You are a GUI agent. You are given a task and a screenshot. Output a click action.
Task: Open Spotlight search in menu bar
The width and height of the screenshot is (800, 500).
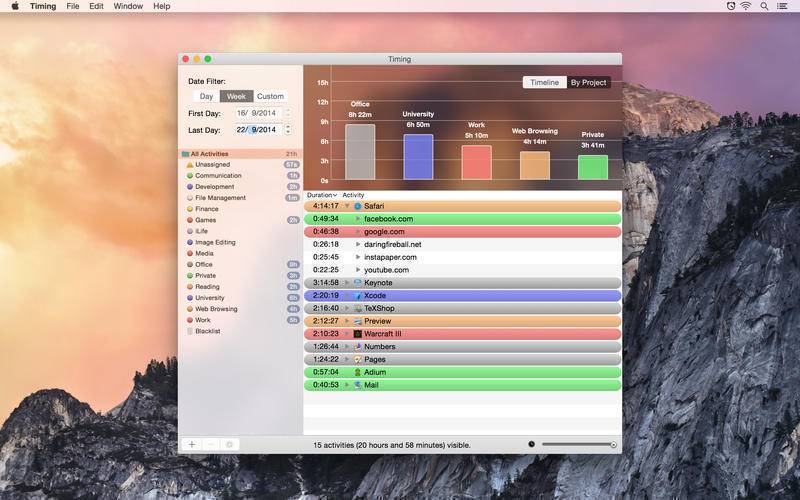point(764,6)
